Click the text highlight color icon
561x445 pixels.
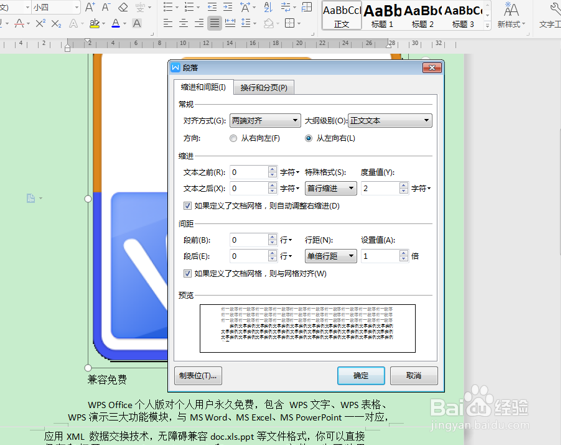94,24
